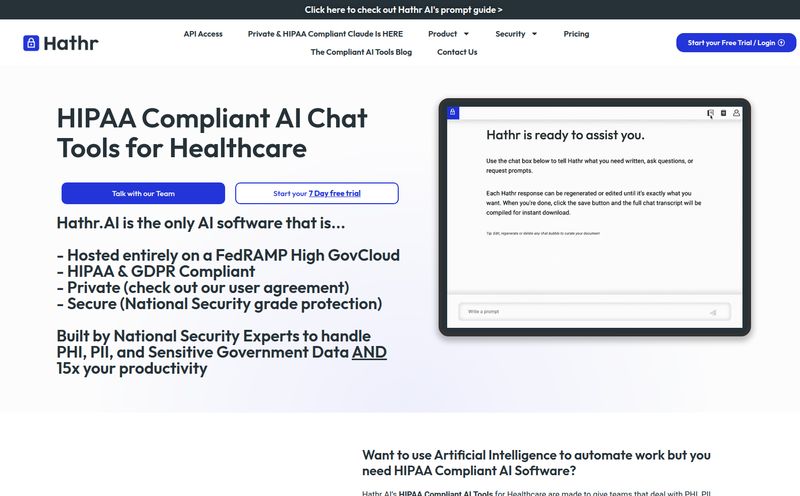Open API Access page
The width and height of the screenshot is (800, 496).
tap(203, 34)
